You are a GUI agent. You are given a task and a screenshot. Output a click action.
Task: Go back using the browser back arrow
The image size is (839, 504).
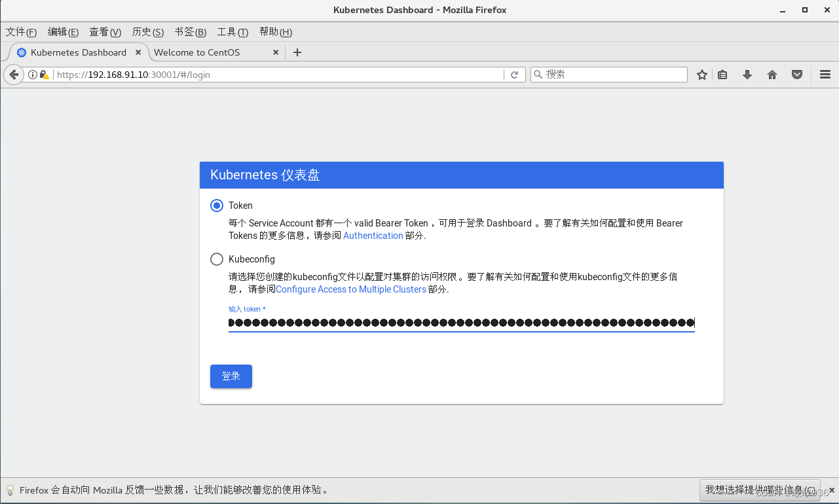click(x=14, y=75)
